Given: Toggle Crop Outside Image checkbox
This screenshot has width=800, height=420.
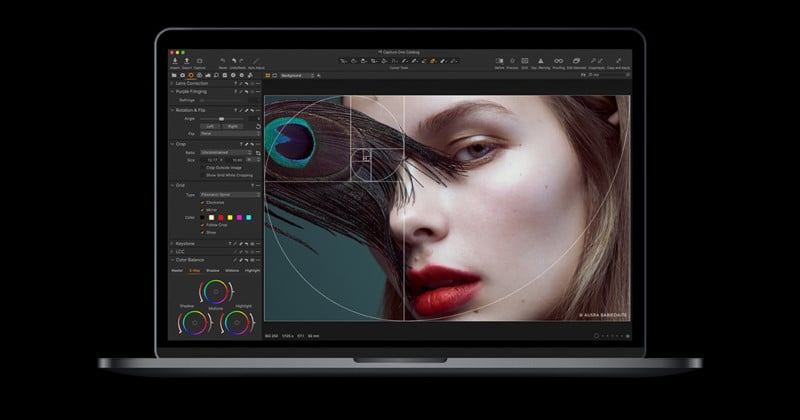Looking at the screenshot, I should [x=203, y=168].
